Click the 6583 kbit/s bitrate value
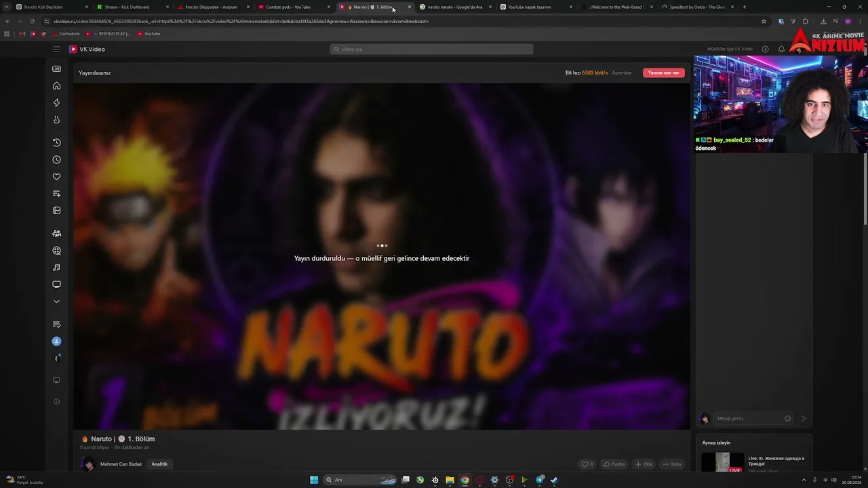 [595, 73]
